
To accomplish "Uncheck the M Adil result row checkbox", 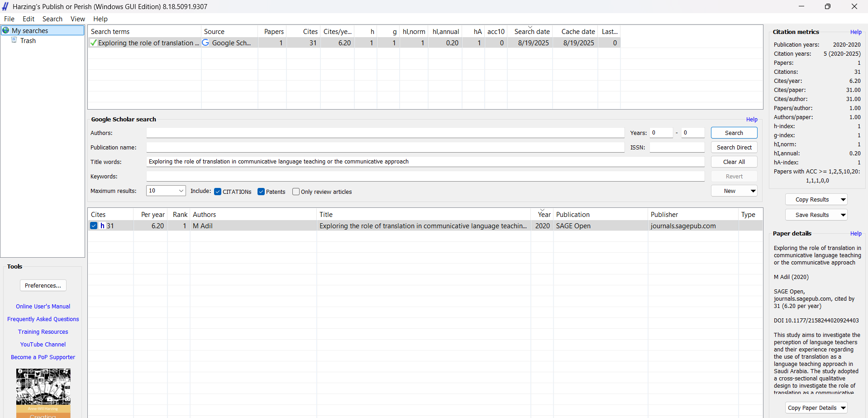I will 94,226.
